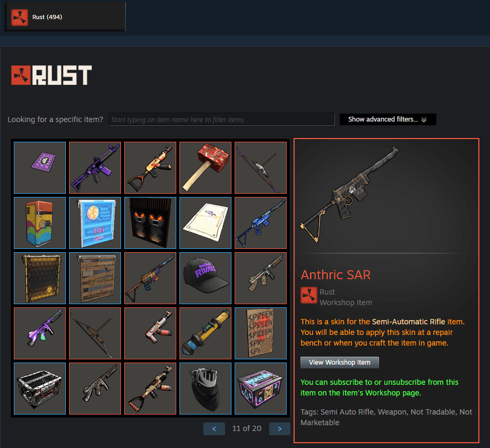The width and height of the screenshot is (490, 448).
Task: Click View Workshop Item button
Action: click(x=340, y=363)
